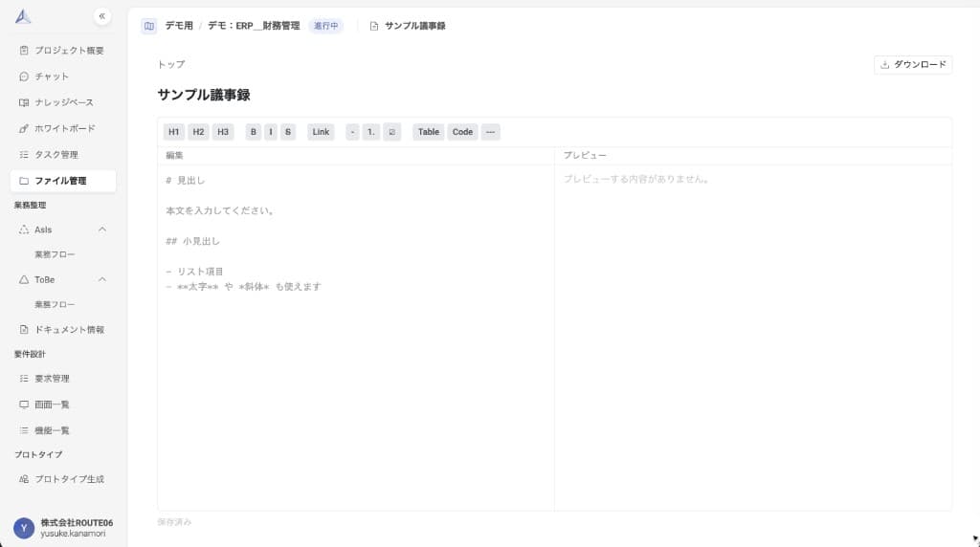Open 業務フロー under ToBe
980x547 pixels.
pyautogui.click(x=55, y=305)
